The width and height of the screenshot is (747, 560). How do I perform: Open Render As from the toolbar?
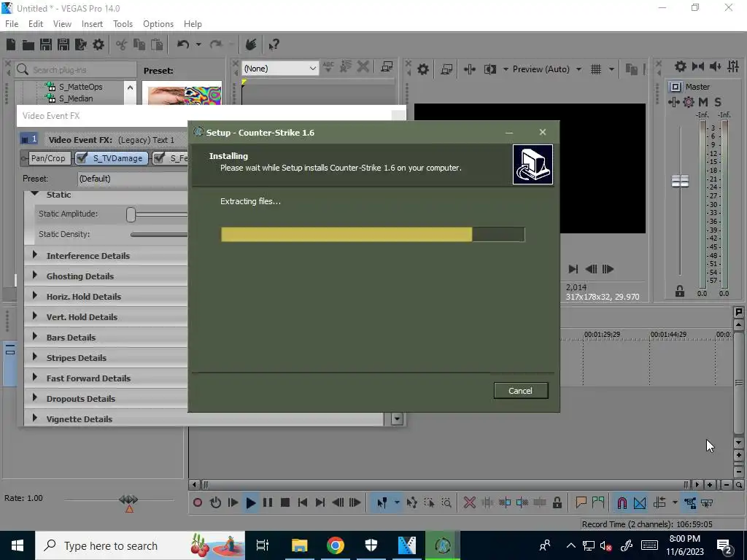pos(80,44)
